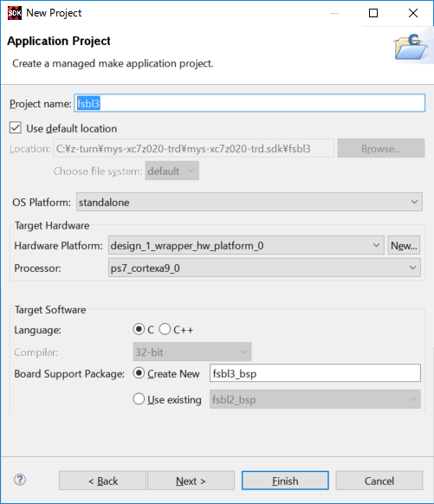Expand the Processor ps7_cortexa9_0 dropdown
This screenshot has width=434, height=504.
click(264, 268)
